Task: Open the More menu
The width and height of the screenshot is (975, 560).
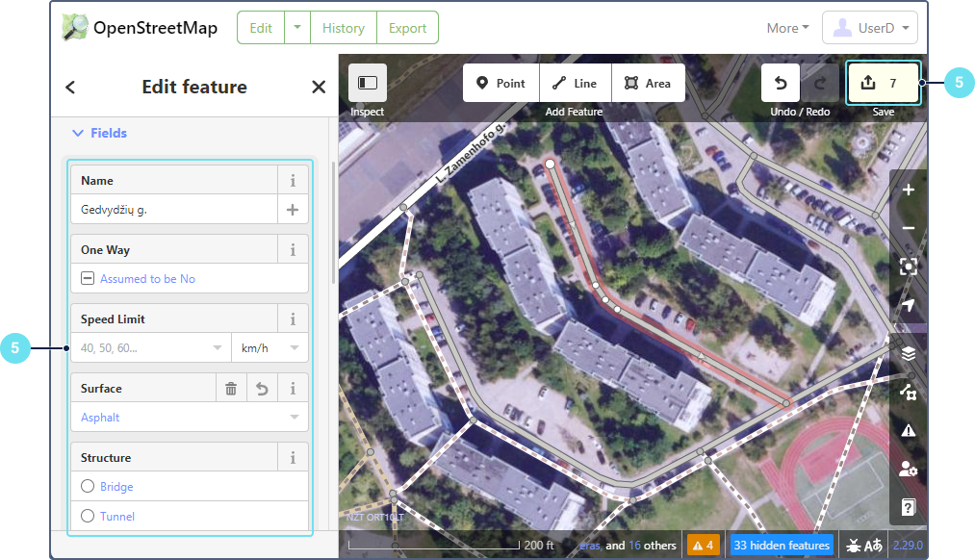Action: pos(787,28)
